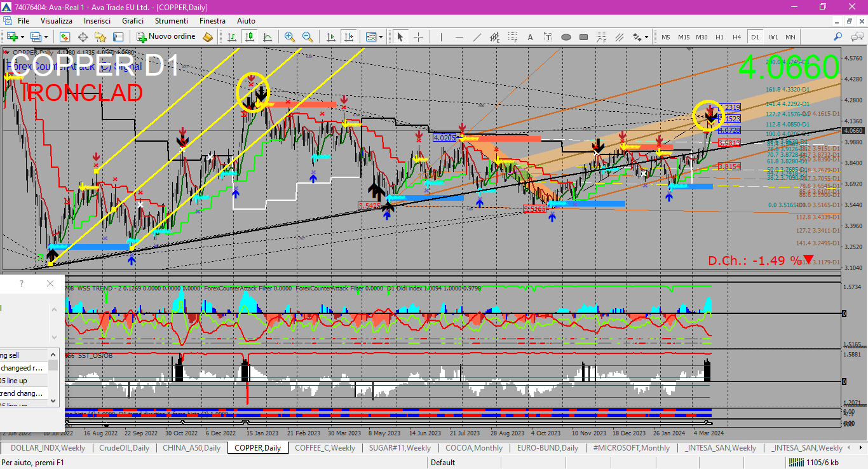This screenshot has height=469, width=868.
Task: Open the Finestra menu
Action: 212,21
